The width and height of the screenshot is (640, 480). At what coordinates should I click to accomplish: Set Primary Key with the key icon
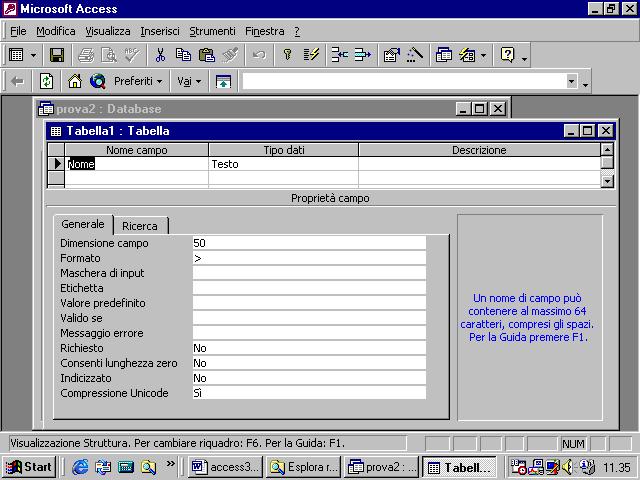point(287,55)
